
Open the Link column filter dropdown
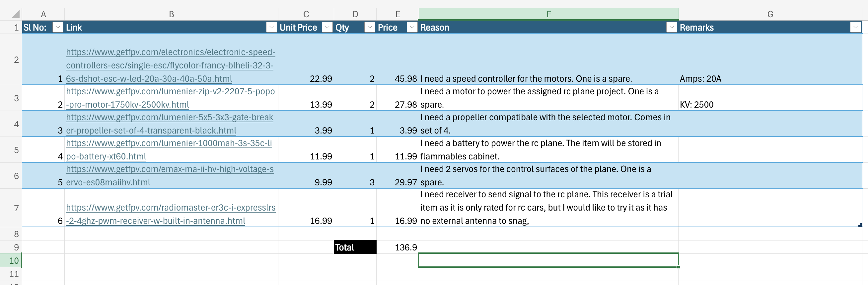click(271, 27)
